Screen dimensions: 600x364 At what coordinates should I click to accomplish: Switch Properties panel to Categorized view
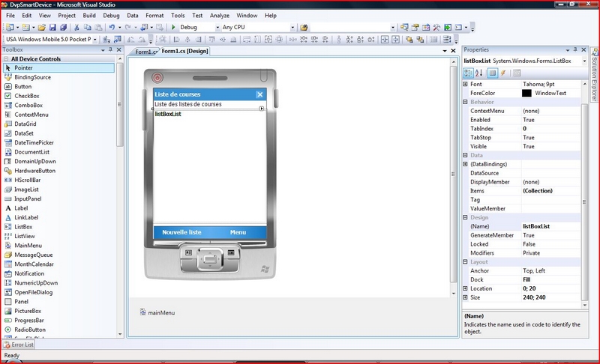[469, 73]
